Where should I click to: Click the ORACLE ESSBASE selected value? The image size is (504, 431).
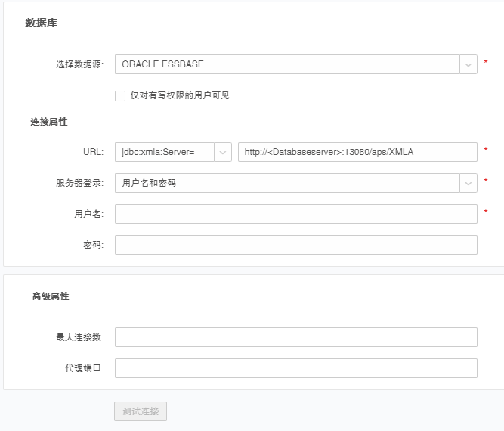click(163, 64)
